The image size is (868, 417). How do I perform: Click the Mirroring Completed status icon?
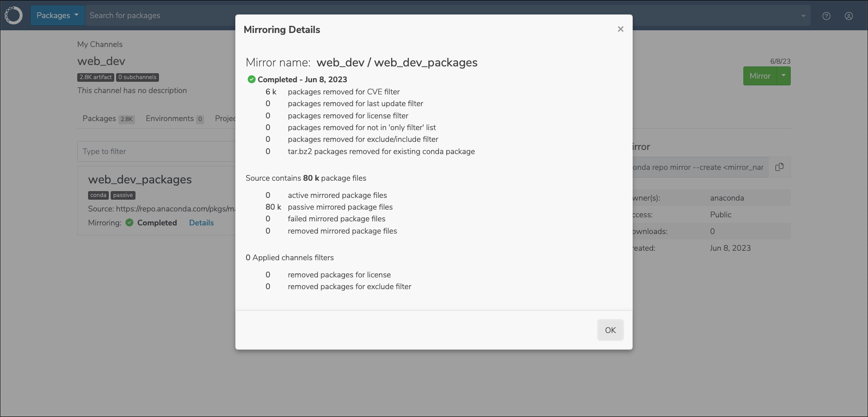[x=130, y=223]
